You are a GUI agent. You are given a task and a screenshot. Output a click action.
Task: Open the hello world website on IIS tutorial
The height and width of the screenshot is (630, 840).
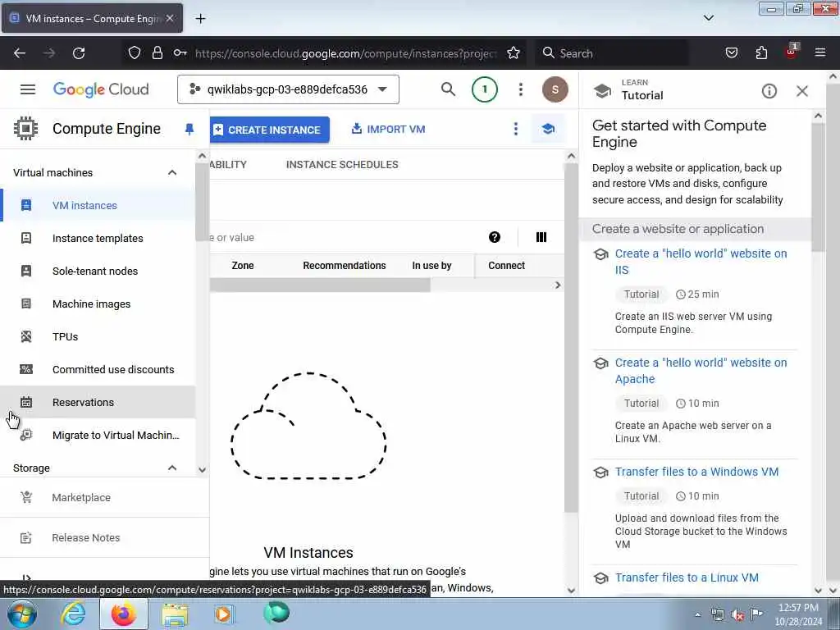701,262
